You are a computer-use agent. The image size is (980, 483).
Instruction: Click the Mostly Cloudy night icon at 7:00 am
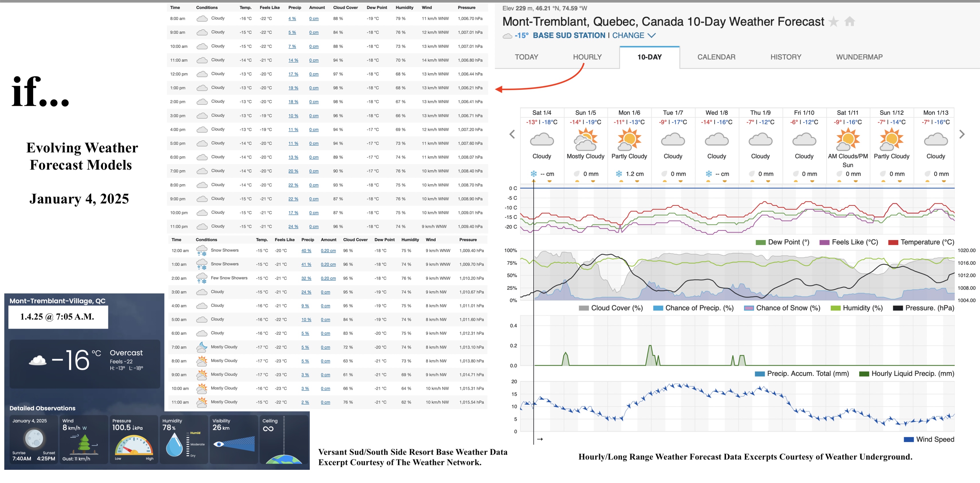[202, 347]
